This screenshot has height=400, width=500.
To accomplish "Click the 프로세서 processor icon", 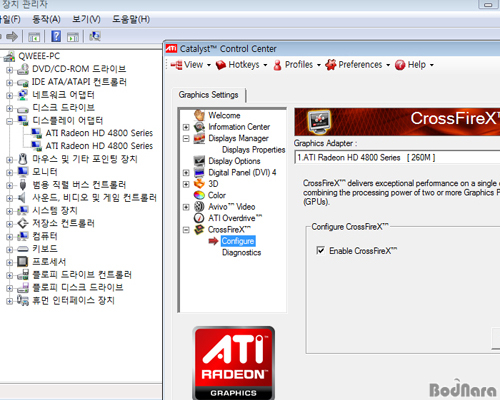I will click(x=23, y=262).
